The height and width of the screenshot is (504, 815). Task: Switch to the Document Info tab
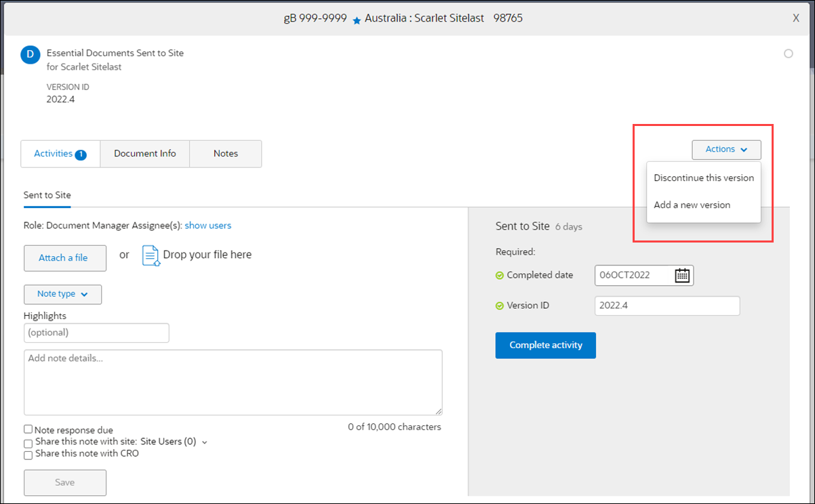click(x=144, y=154)
